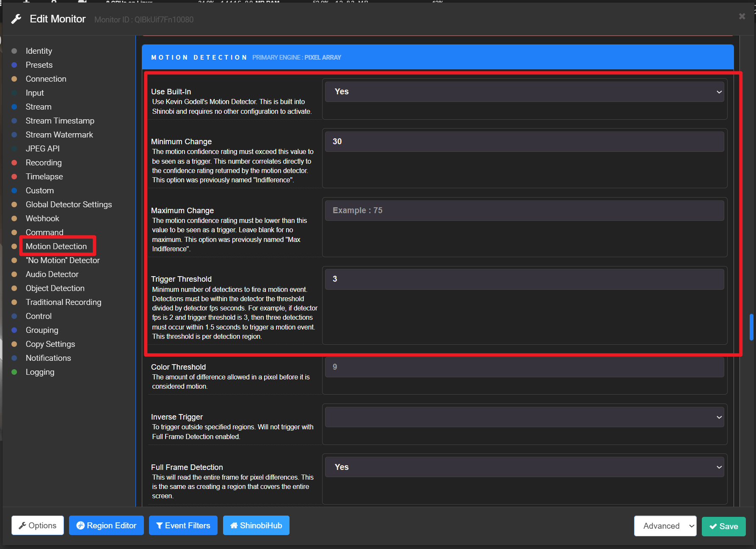Jump to the Stream section
The width and height of the screenshot is (756, 549).
click(x=39, y=107)
